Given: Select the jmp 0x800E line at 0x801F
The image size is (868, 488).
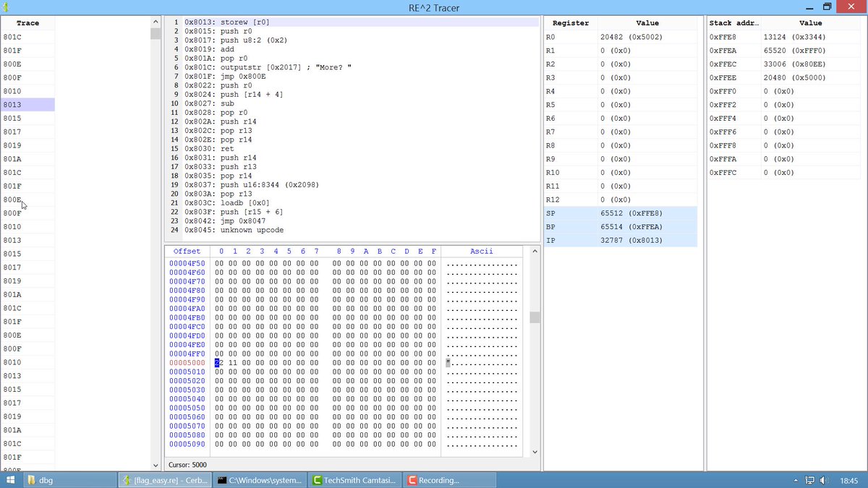Looking at the screenshot, I should (225, 77).
